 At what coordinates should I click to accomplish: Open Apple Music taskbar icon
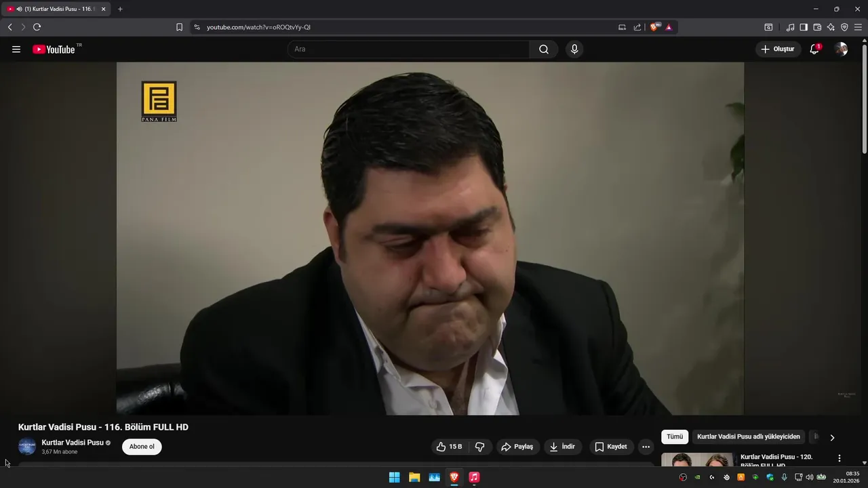tap(474, 477)
